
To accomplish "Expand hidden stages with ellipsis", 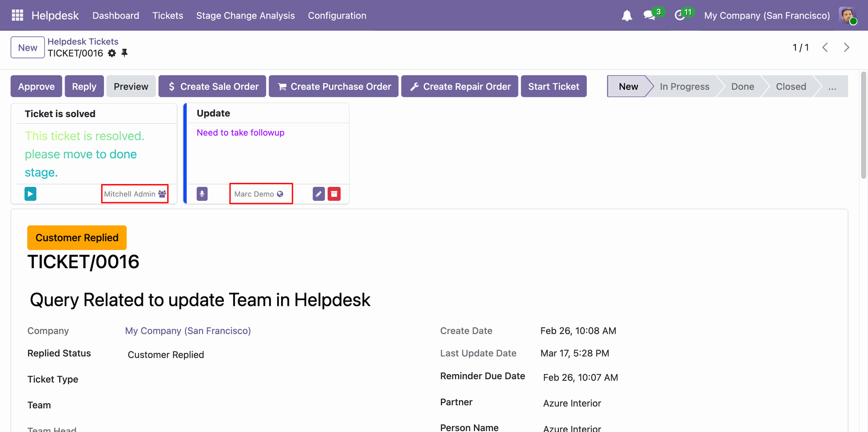I will tap(832, 86).
